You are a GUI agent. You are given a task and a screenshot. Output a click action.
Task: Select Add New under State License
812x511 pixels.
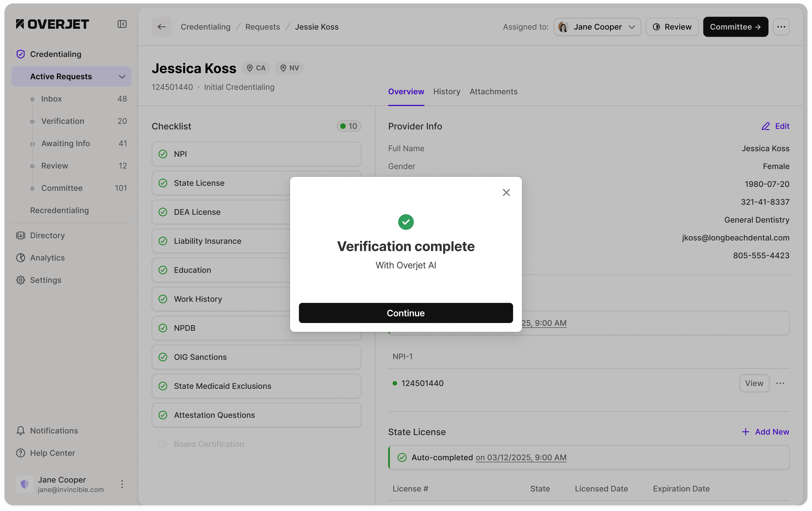coord(766,432)
